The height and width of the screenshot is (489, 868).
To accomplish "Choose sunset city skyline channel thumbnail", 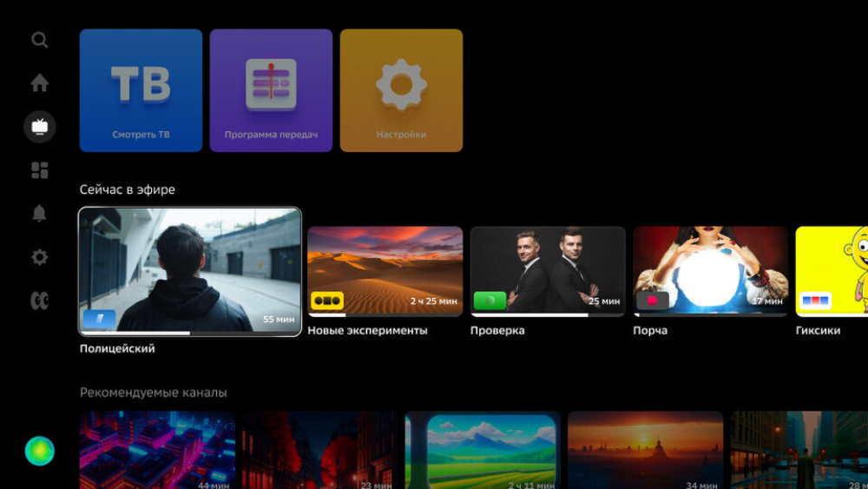I will pos(646,450).
